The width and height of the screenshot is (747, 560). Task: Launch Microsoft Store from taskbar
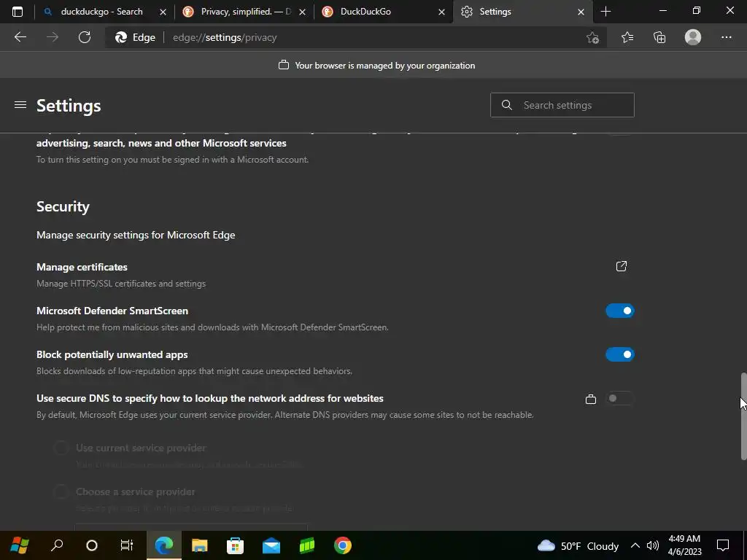(x=235, y=545)
